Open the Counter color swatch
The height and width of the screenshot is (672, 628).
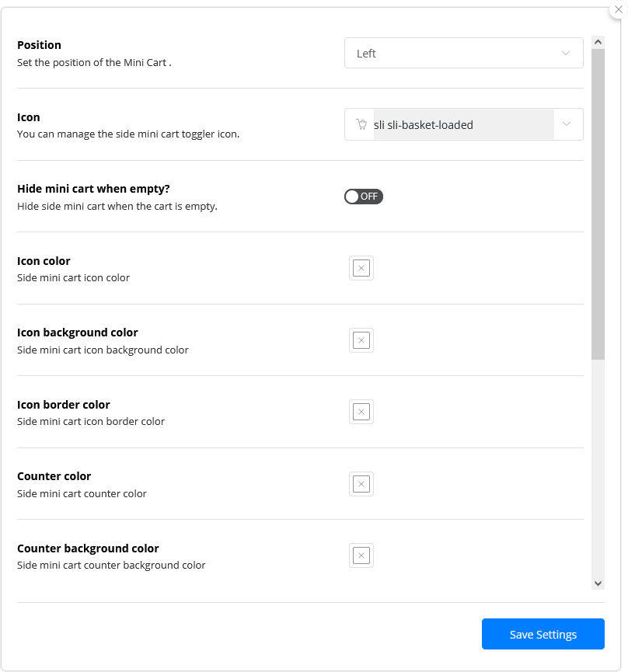click(x=361, y=484)
